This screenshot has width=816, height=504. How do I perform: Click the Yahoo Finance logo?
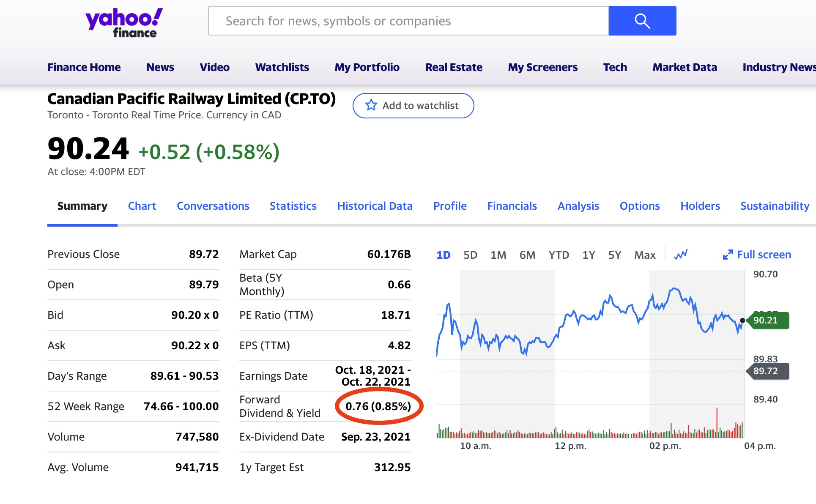pos(124,23)
